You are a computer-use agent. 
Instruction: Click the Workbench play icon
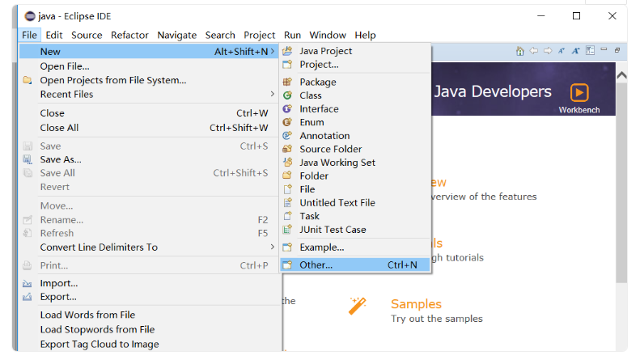coord(579,92)
